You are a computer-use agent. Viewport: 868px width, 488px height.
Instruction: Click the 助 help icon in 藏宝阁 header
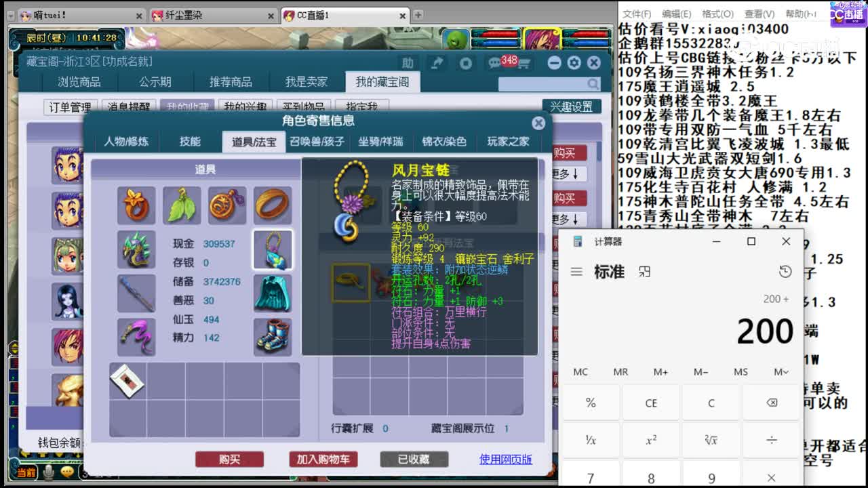[408, 63]
